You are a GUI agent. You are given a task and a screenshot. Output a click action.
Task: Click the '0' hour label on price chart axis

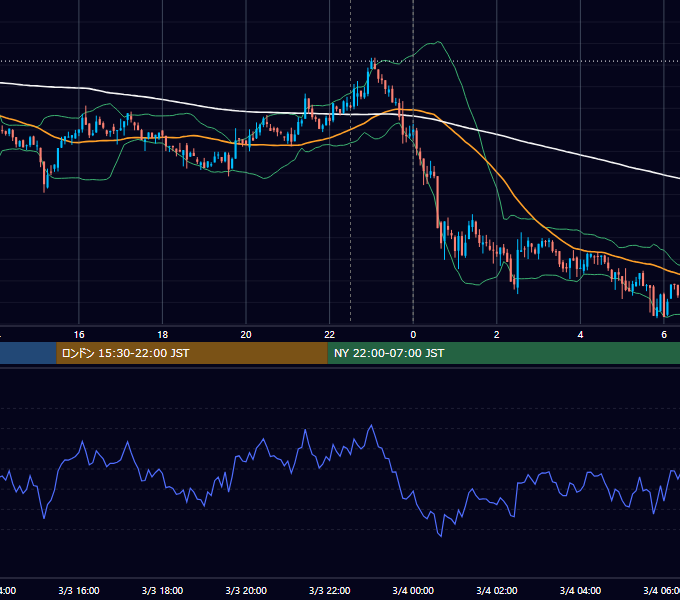[x=413, y=335]
